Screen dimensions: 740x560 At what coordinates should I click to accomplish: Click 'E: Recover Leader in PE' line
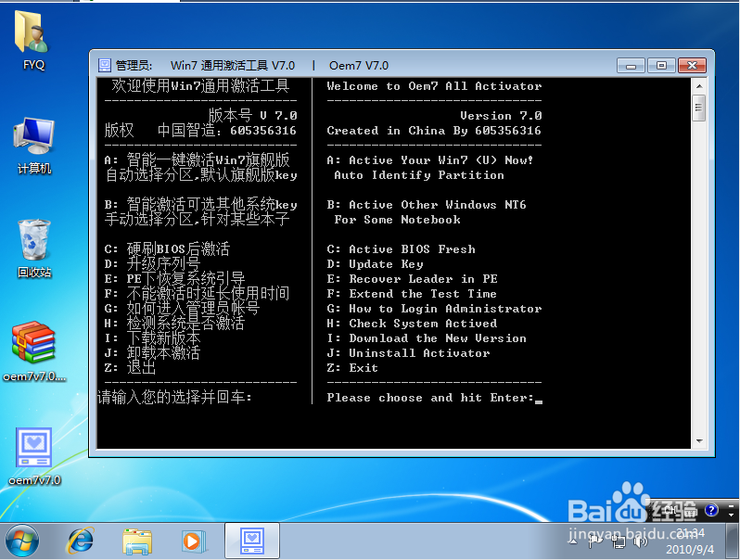412,279
